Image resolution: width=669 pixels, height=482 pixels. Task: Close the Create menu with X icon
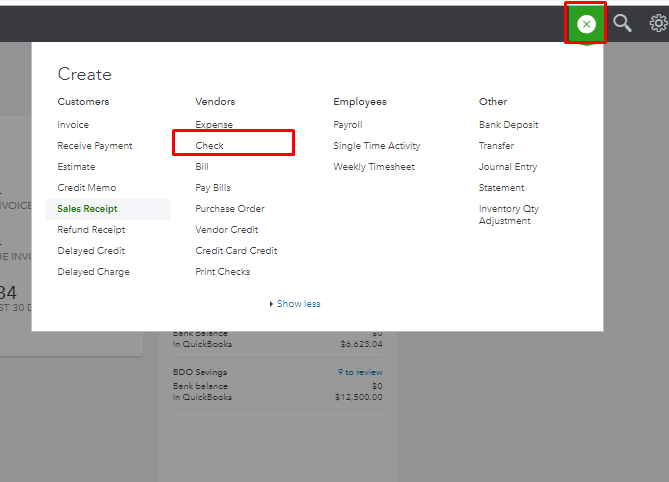point(586,24)
